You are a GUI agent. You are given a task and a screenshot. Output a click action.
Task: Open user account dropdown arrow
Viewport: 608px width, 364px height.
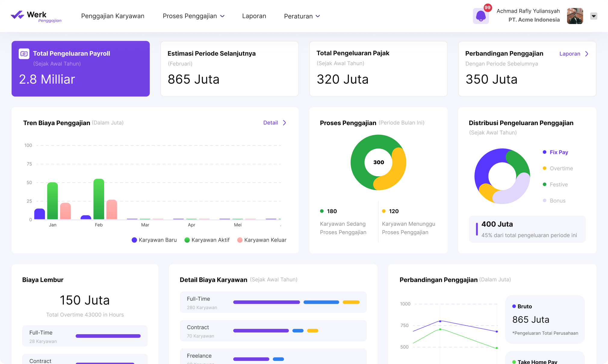pyautogui.click(x=594, y=16)
